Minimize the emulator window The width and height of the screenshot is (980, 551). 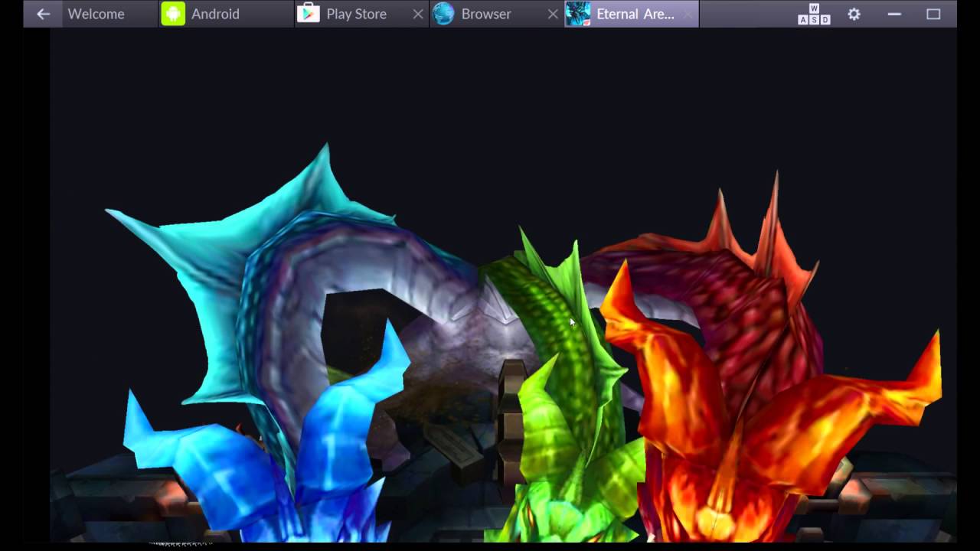894,14
